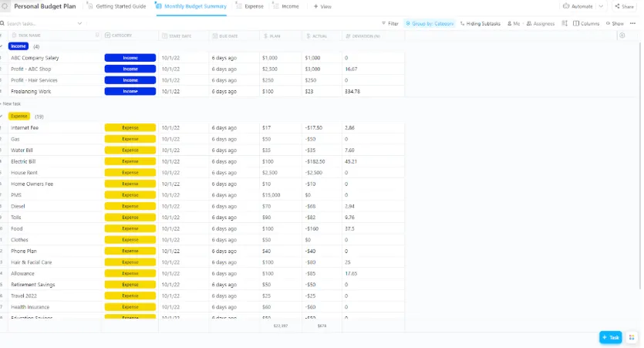The width and height of the screenshot is (644, 348).
Task: Click the Search tasks input field
Action: [x=41, y=23]
